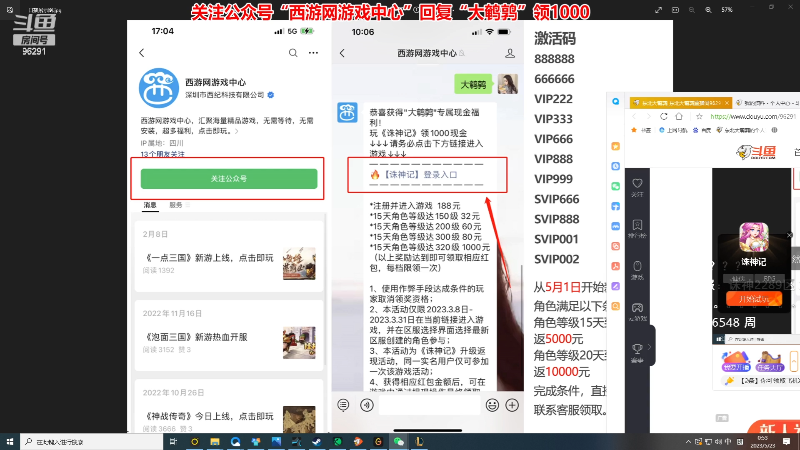
Task: Tap the plus attachments icon in chat bar
Action: (512, 405)
